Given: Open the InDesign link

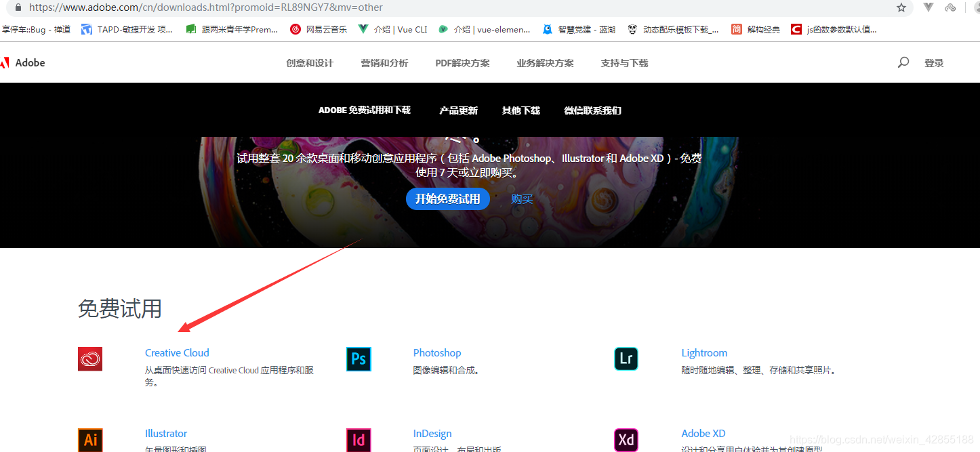Looking at the screenshot, I should tap(432, 433).
